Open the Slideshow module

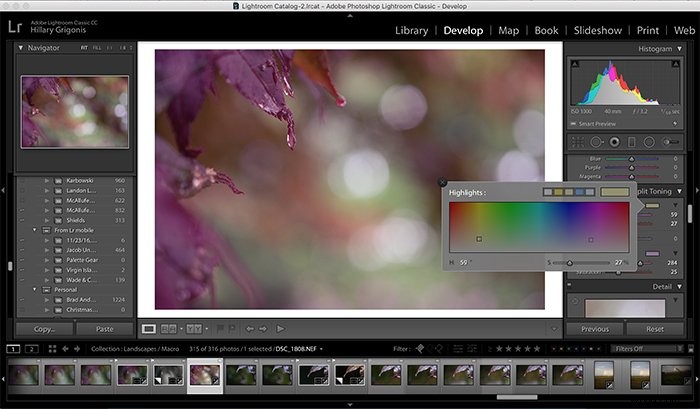pos(597,30)
